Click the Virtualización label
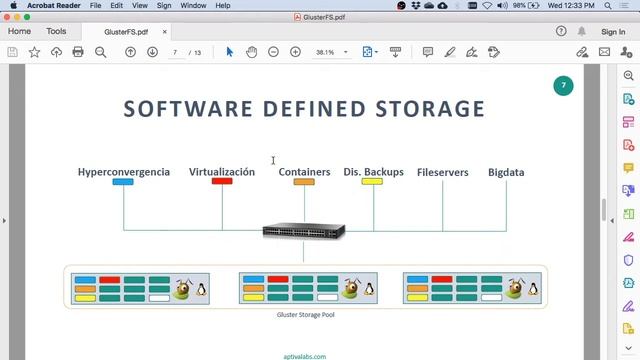This screenshot has width=640, height=360. click(x=222, y=172)
